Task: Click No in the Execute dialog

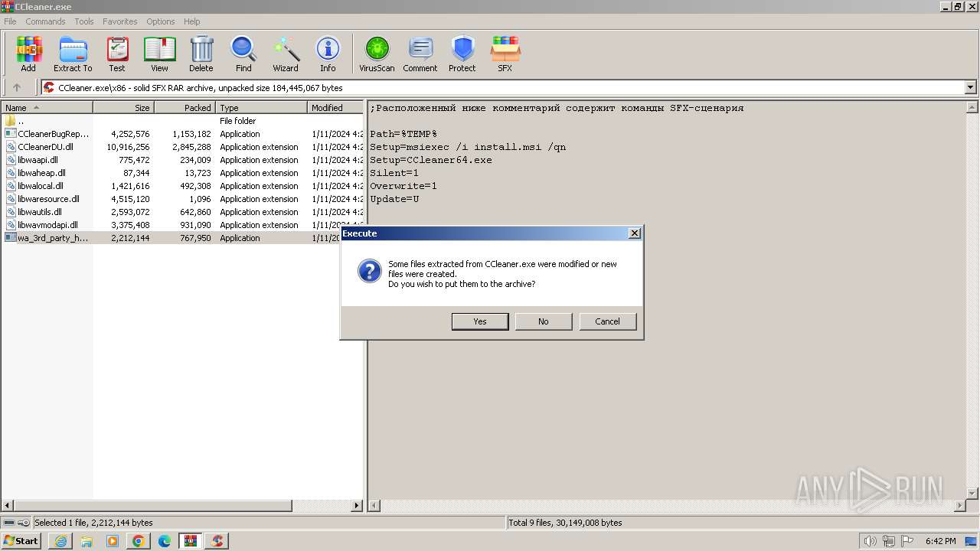Action: click(544, 321)
